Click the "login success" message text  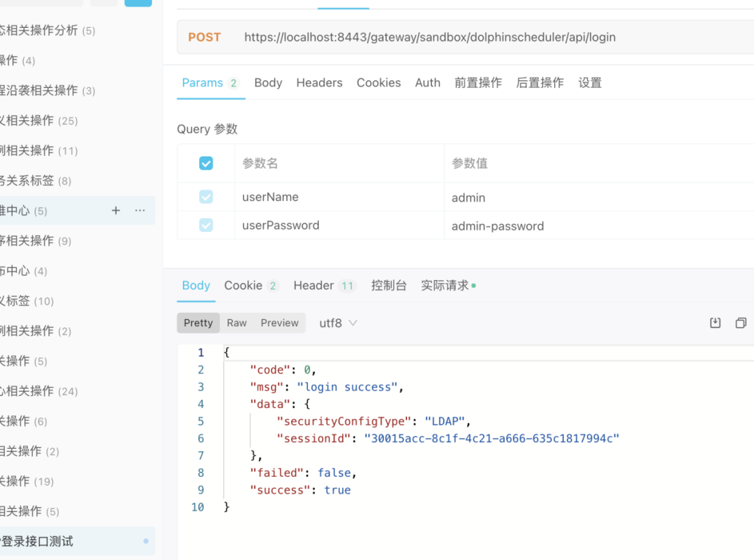coord(347,387)
